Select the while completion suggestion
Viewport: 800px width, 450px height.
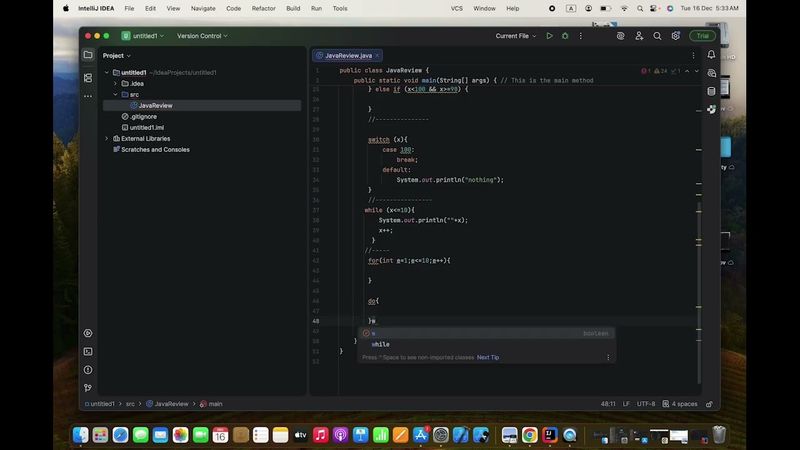pyautogui.click(x=381, y=344)
